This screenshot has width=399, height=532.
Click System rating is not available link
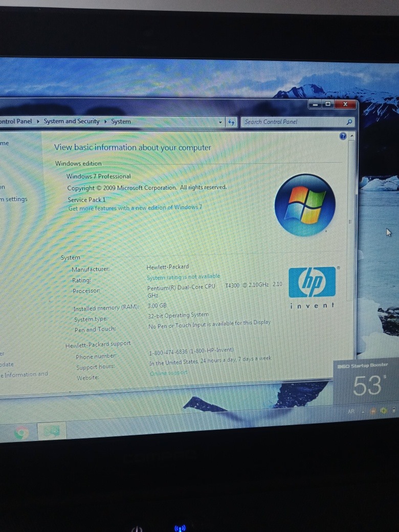tap(183, 277)
